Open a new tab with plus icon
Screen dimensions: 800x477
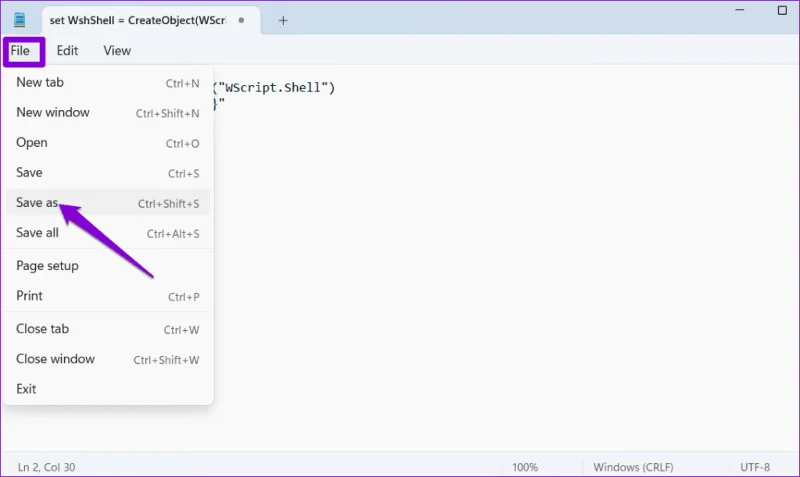click(283, 21)
